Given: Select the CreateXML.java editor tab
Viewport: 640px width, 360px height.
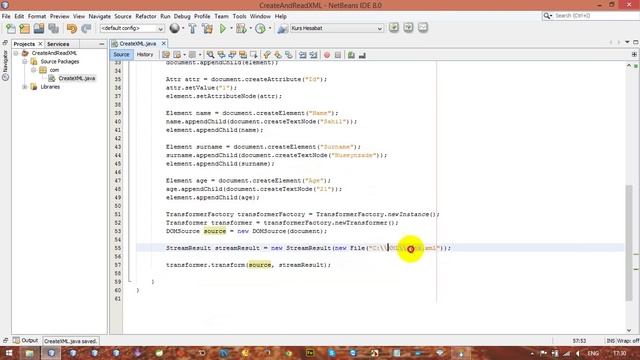Looking at the screenshot, I should [x=138, y=43].
